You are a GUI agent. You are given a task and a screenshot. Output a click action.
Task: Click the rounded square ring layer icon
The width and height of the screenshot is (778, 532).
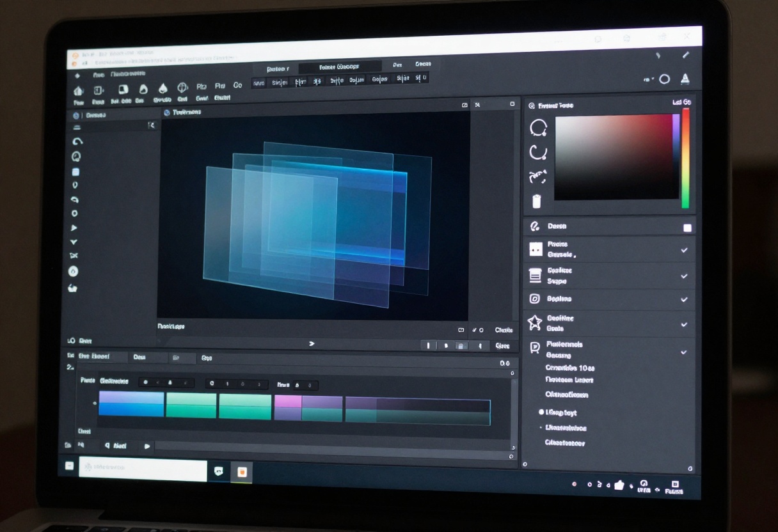click(x=535, y=299)
